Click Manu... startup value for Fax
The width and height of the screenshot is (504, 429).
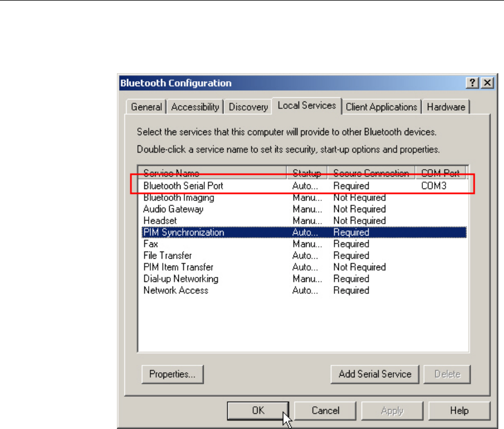tap(307, 244)
